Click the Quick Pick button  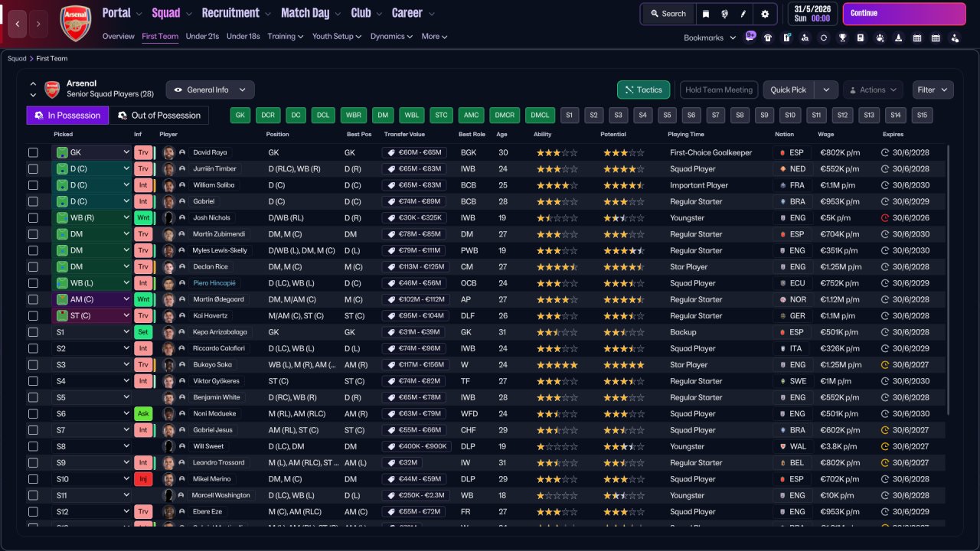(789, 90)
